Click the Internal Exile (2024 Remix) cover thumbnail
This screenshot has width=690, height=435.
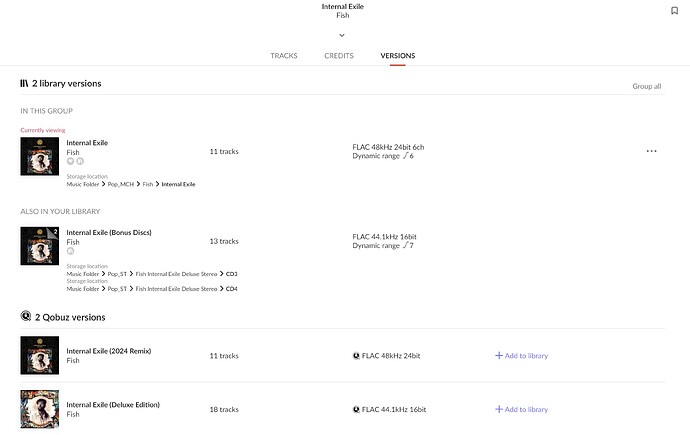[40, 355]
